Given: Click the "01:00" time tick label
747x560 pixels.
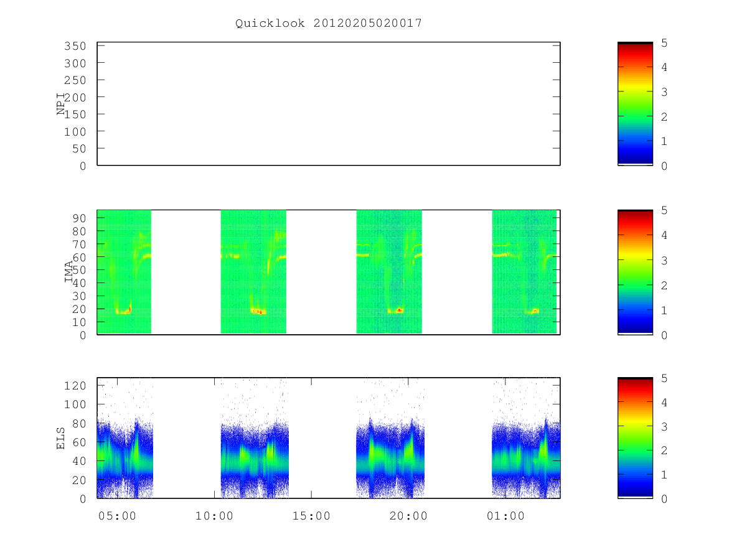Looking at the screenshot, I should [x=505, y=516].
